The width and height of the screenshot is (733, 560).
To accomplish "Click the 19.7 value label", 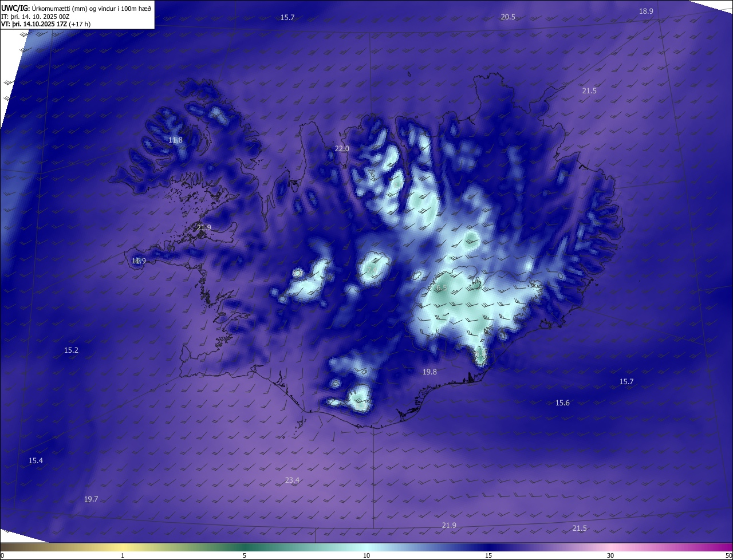I will 91,499.
